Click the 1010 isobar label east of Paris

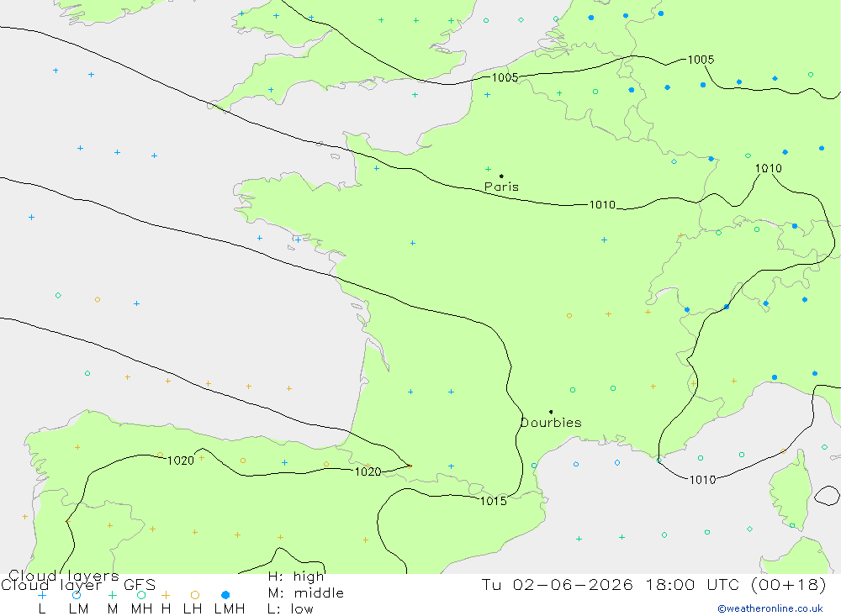[x=602, y=205]
